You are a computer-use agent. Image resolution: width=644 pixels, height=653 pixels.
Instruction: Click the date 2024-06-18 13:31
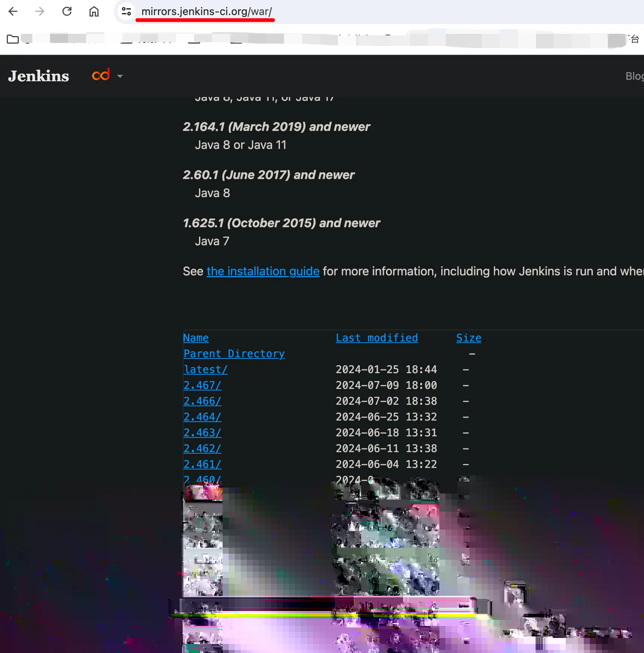tap(386, 433)
